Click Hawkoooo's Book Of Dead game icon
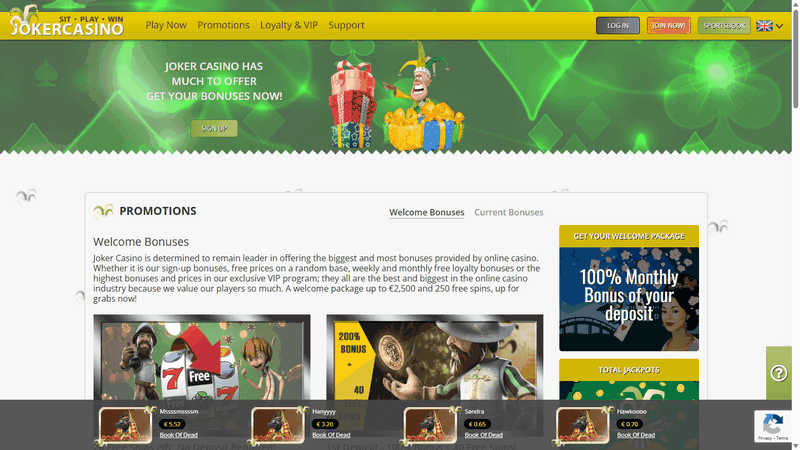This screenshot has width=800, height=450. click(583, 425)
